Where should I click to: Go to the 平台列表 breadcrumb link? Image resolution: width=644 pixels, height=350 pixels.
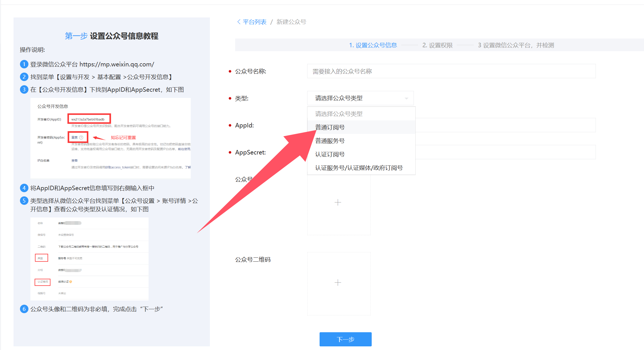click(x=254, y=22)
